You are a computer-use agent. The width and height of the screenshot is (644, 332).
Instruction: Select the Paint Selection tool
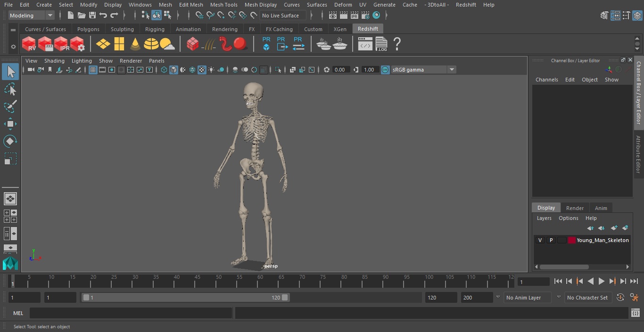(x=10, y=106)
